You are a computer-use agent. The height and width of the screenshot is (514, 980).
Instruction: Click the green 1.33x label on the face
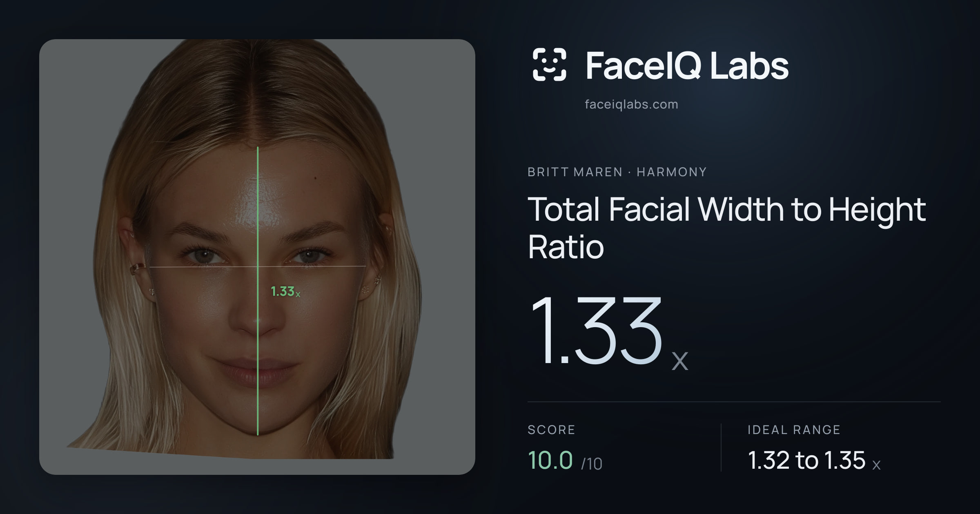[285, 292]
